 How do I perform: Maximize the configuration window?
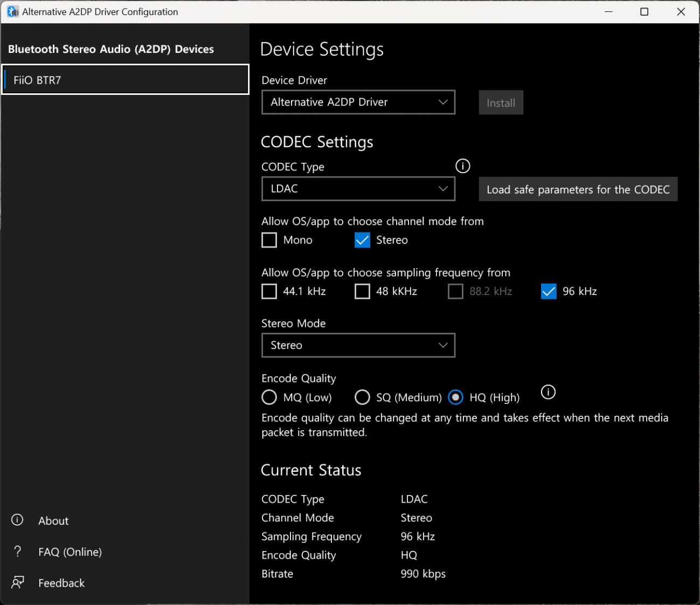click(644, 11)
